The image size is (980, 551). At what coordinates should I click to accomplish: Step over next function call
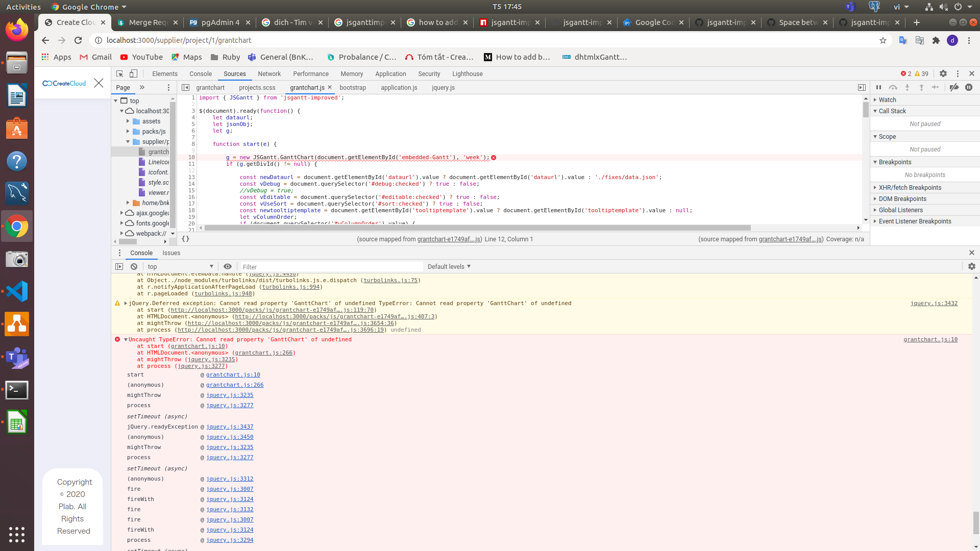(x=894, y=87)
